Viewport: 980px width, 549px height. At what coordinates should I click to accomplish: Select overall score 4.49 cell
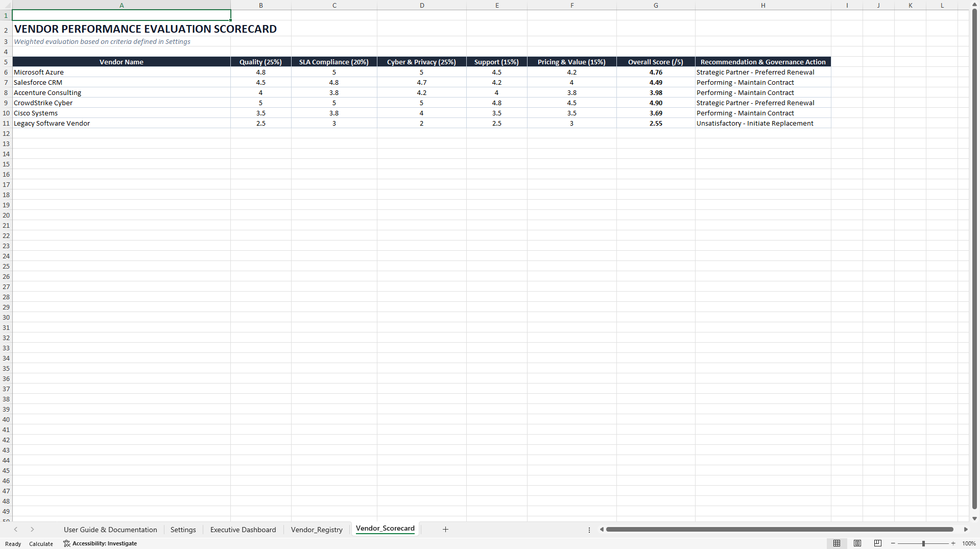[656, 82]
